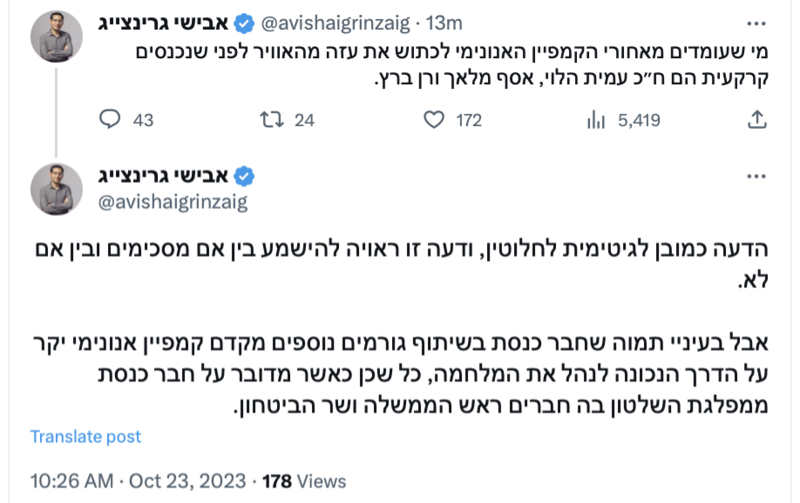Click the reply icon with 43 replies

[110, 119]
